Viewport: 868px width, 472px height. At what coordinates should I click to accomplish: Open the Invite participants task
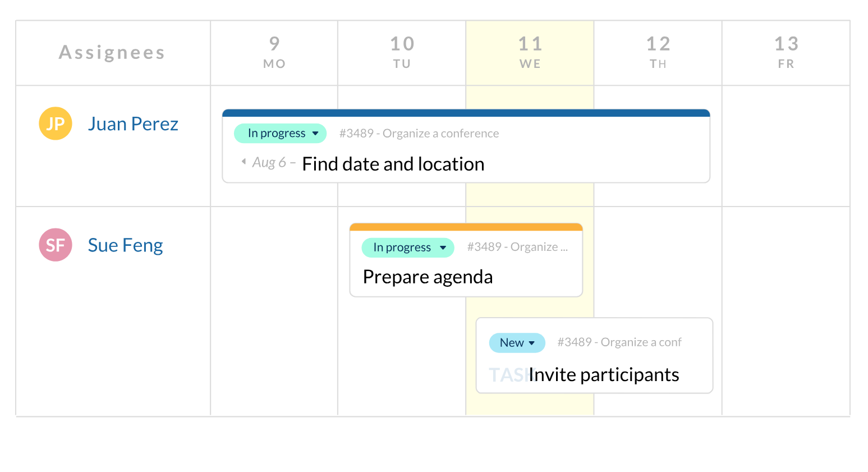[604, 375]
